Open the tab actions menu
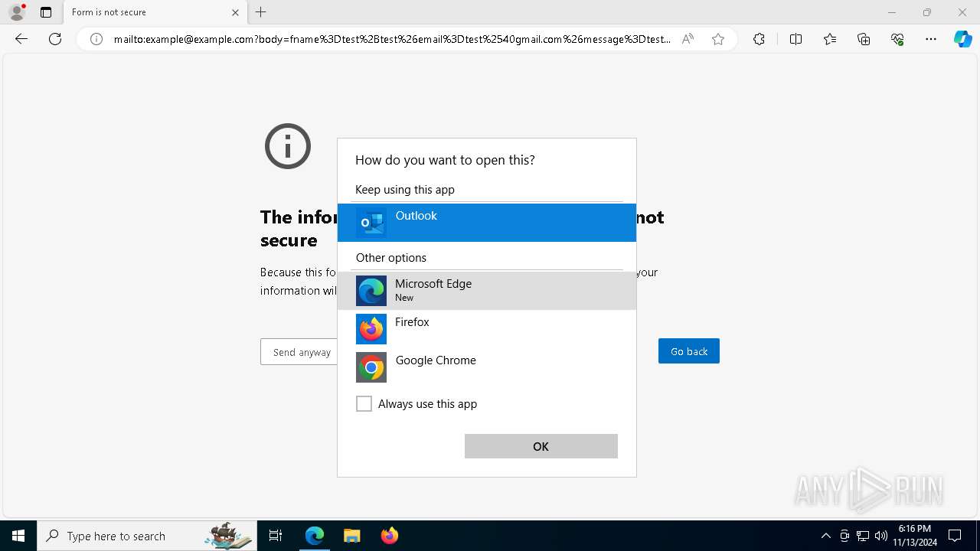Screen dimensions: 980x551 point(46,12)
